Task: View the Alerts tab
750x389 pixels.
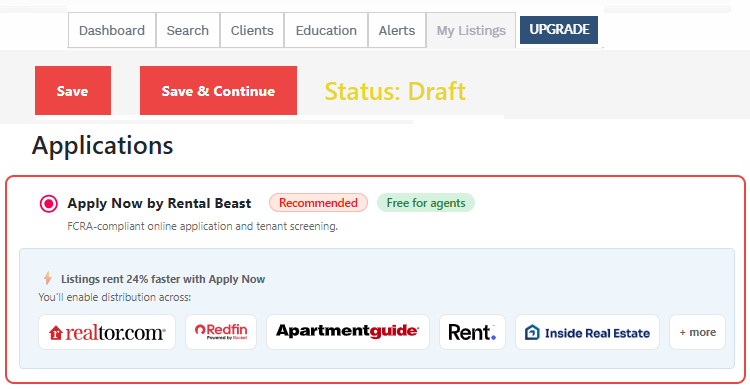Action: (x=397, y=30)
